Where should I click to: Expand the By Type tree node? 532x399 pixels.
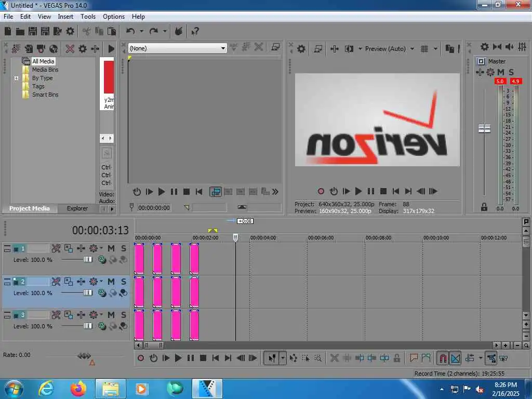point(16,78)
